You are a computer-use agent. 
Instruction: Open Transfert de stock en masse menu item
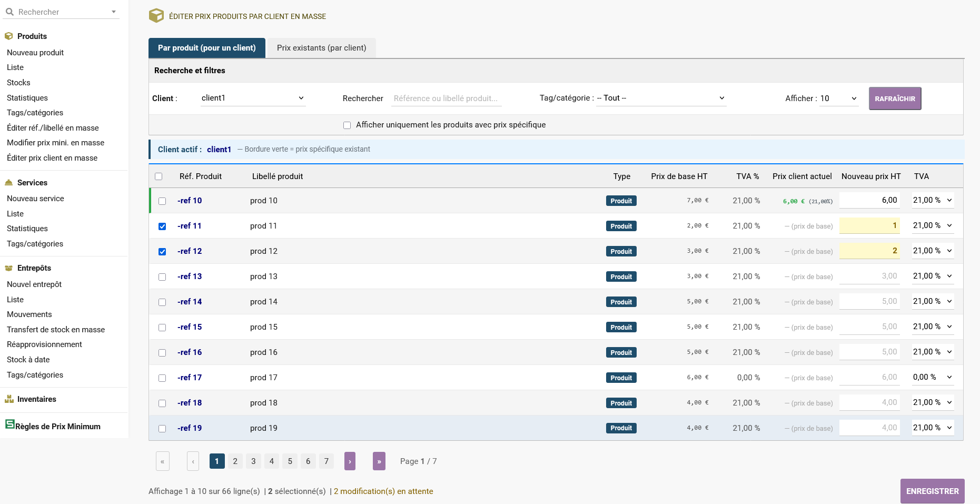coord(56,330)
